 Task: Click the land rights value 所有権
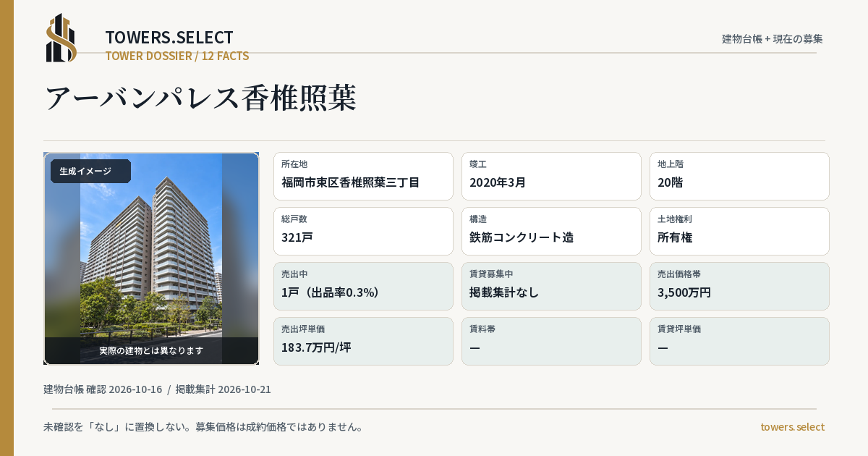click(676, 237)
